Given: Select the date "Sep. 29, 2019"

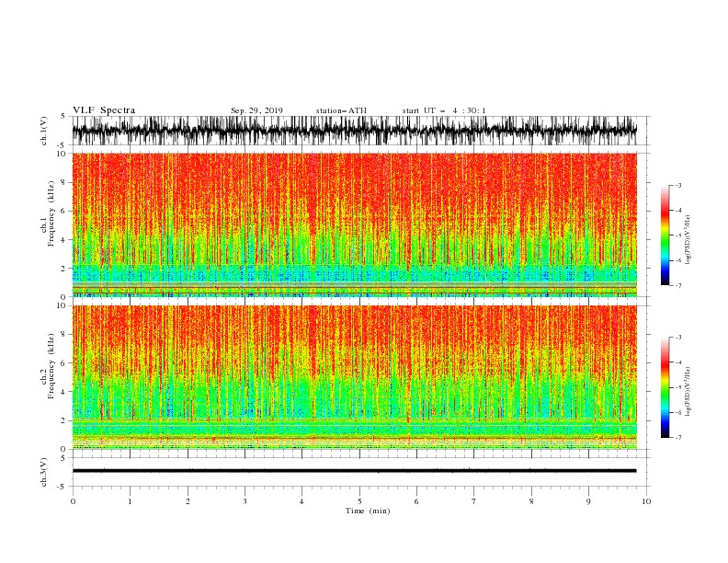Looking at the screenshot, I should point(256,110).
